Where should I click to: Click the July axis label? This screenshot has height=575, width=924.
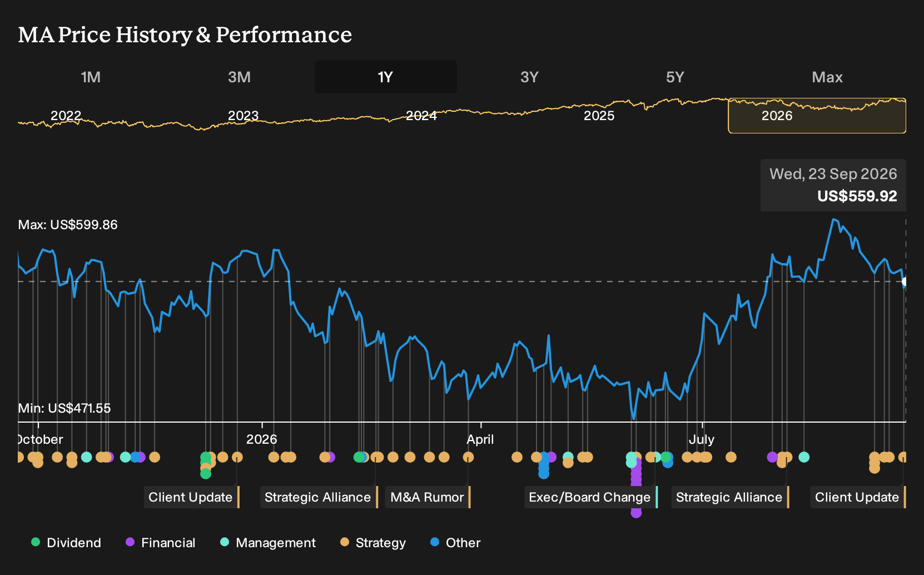coord(702,439)
